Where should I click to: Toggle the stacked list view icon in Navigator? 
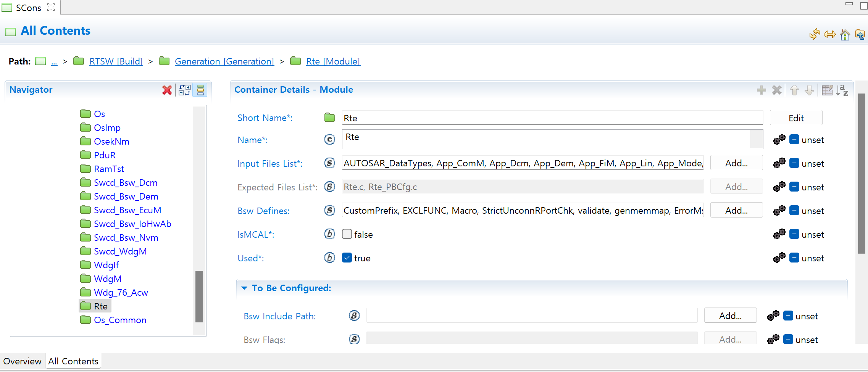[x=200, y=90]
